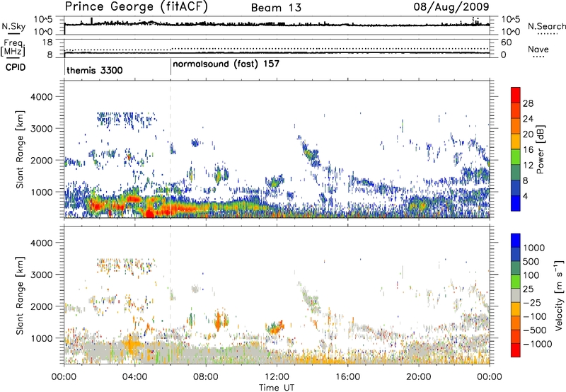Click the '08:00' time axis tick label
Viewport: 566px width, 392px height.
click(206, 377)
